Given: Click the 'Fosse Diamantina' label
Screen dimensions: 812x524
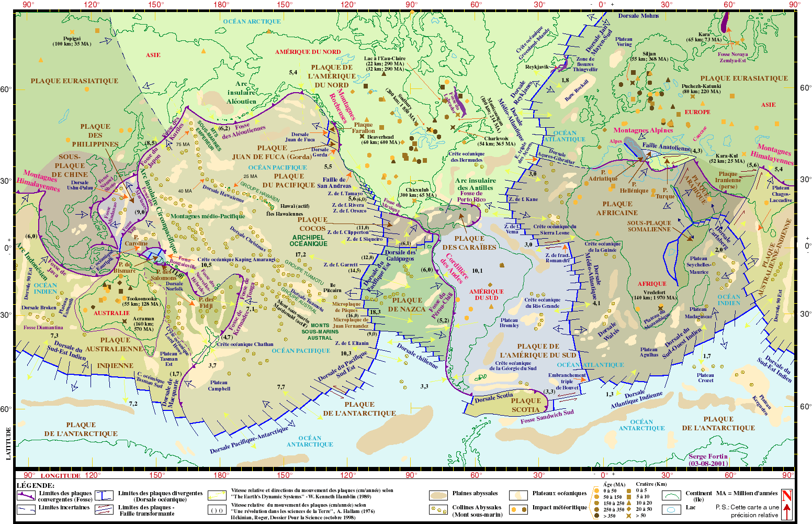Looking at the screenshot, I should coord(43,328).
